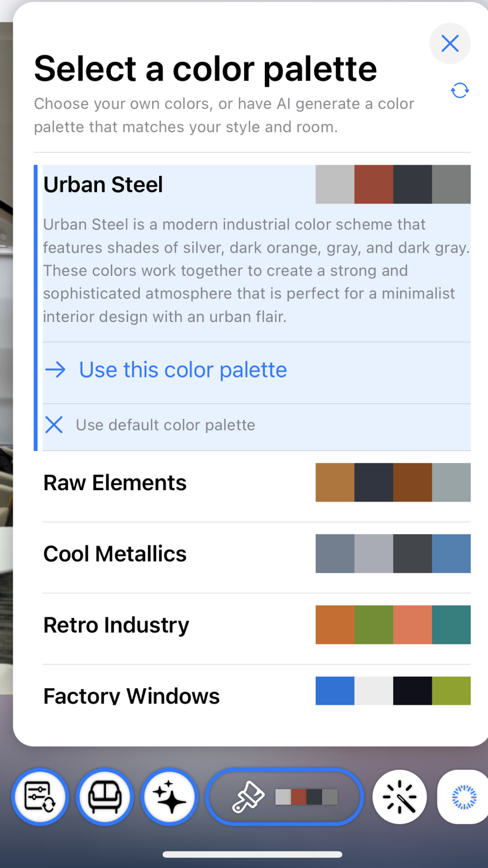488x868 pixels.
Task: Click the blue Cool Metallics swatch
Action: point(451,554)
